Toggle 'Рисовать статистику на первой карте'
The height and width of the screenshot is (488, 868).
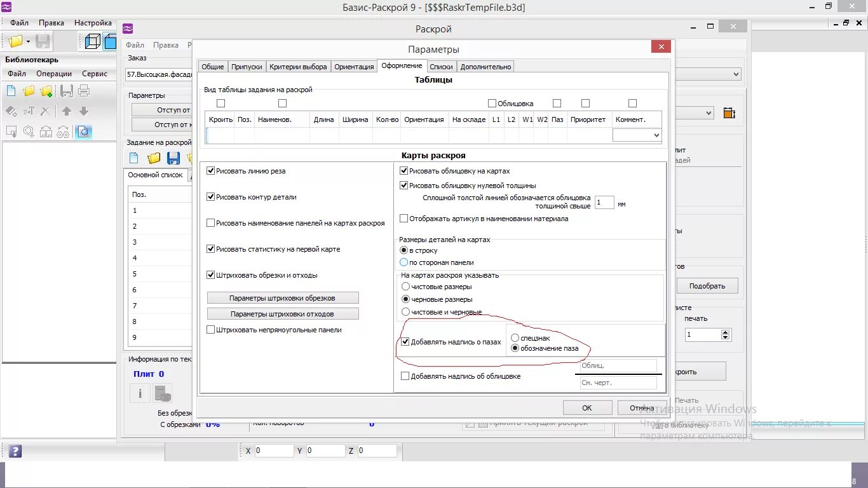pos(211,249)
